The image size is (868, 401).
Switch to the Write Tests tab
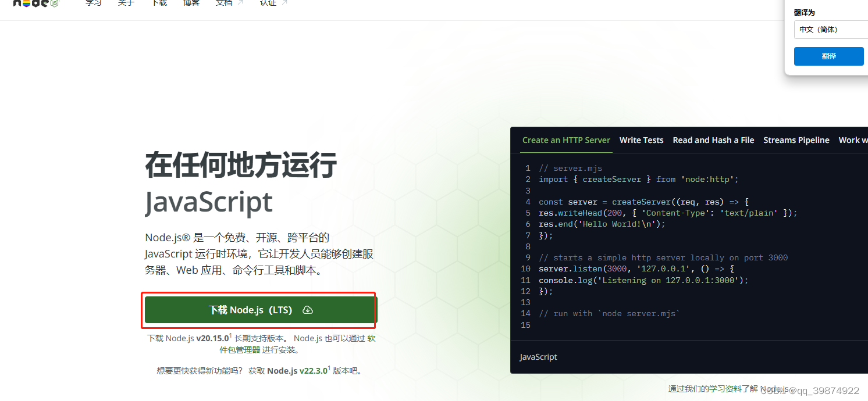641,140
